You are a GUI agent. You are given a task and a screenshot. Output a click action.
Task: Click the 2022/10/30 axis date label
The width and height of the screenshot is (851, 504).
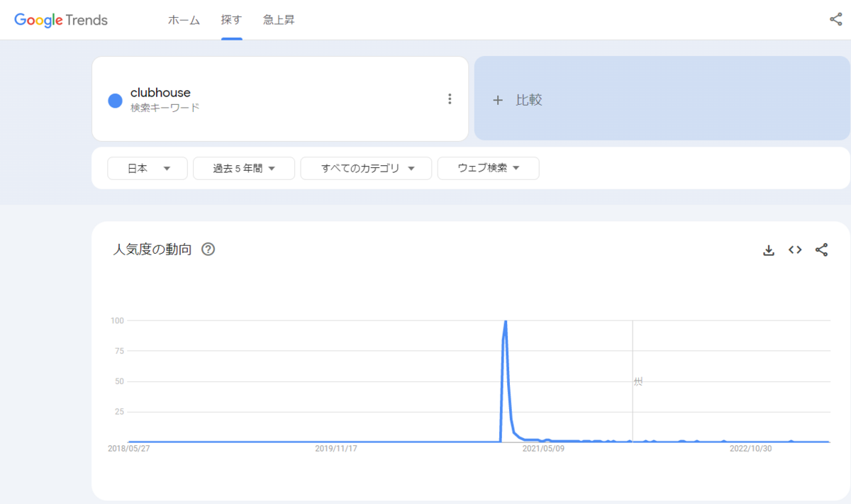(x=750, y=449)
